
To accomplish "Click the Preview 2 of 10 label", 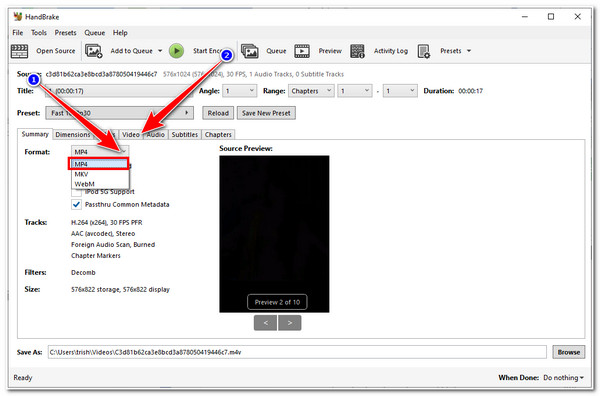I will point(277,302).
